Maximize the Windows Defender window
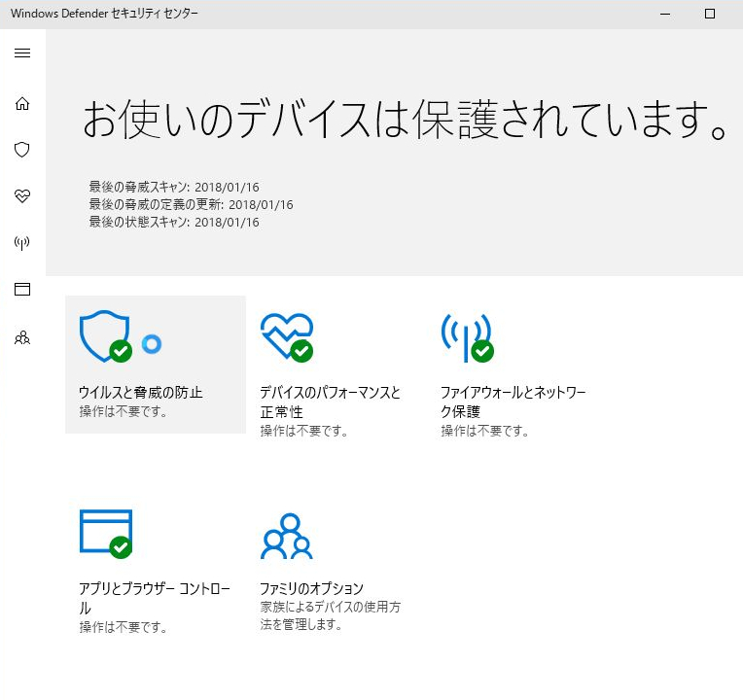The width and height of the screenshot is (743, 700). (x=710, y=14)
